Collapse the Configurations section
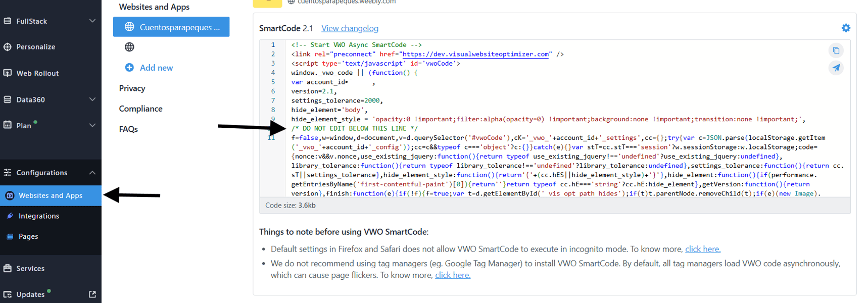This screenshot has height=303, width=868. click(92, 173)
